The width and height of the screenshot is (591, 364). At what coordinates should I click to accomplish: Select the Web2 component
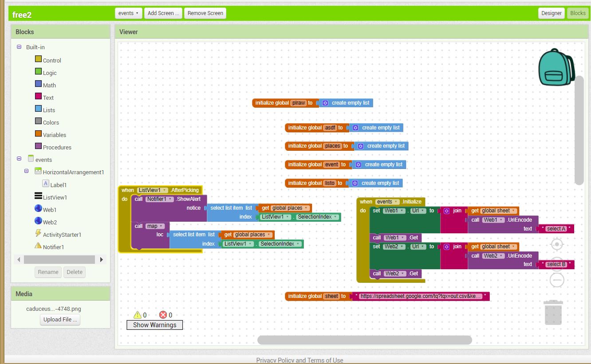click(50, 222)
